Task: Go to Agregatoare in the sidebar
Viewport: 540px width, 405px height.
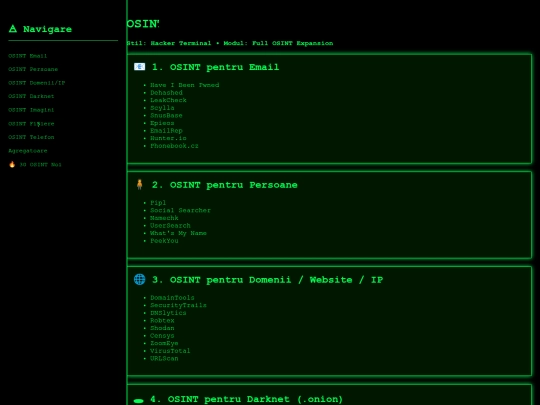Action: tap(28, 151)
